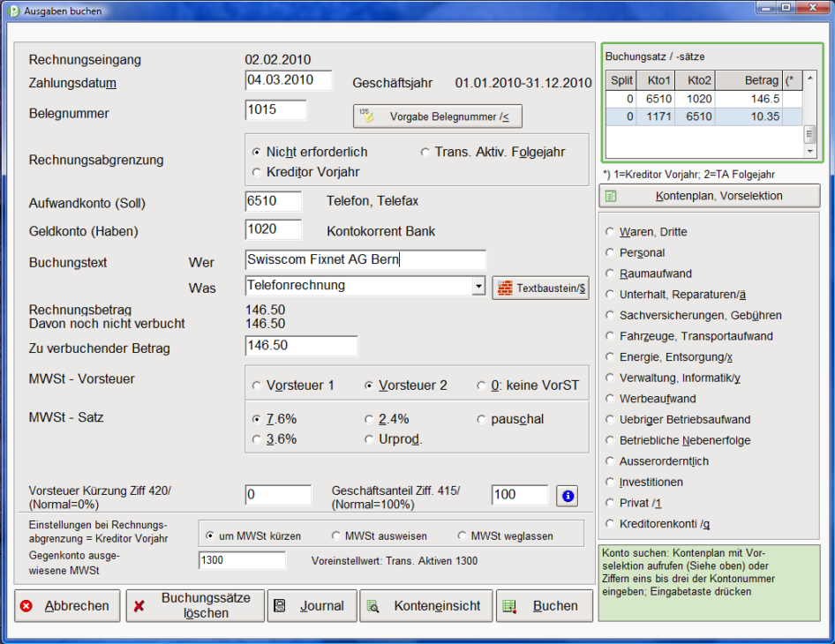Open Textbaustein with the brick icon
This screenshot has width=835, height=644.
click(540, 288)
